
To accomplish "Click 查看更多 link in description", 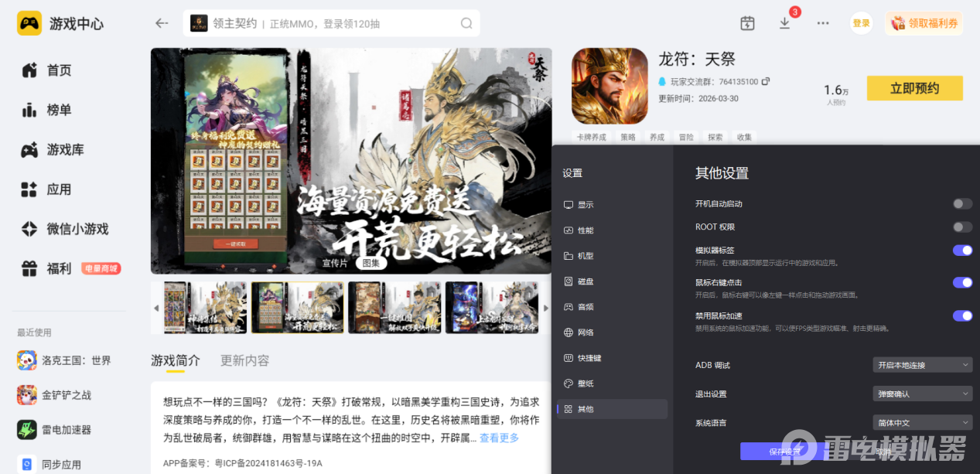I will coord(499,438).
